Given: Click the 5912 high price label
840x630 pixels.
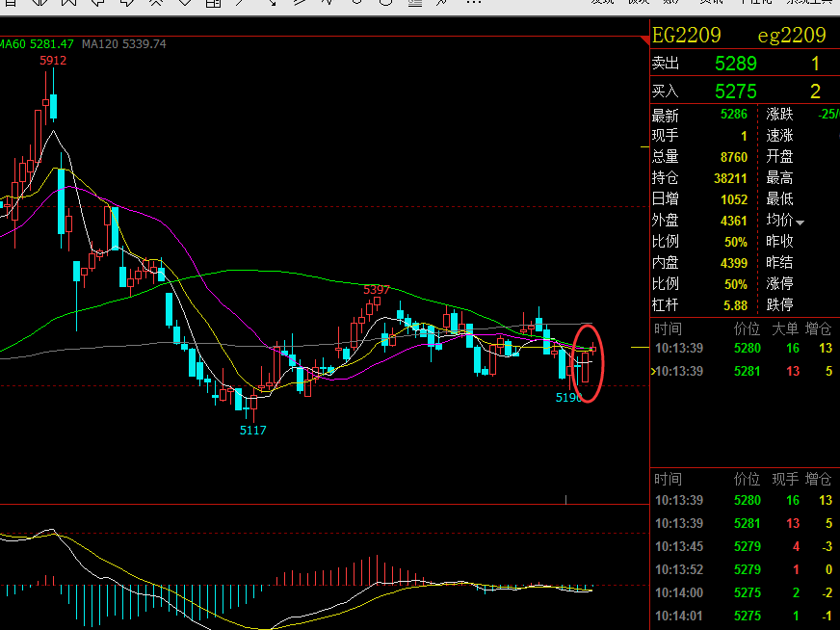Looking at the screenshot, I should coord(53,61).
